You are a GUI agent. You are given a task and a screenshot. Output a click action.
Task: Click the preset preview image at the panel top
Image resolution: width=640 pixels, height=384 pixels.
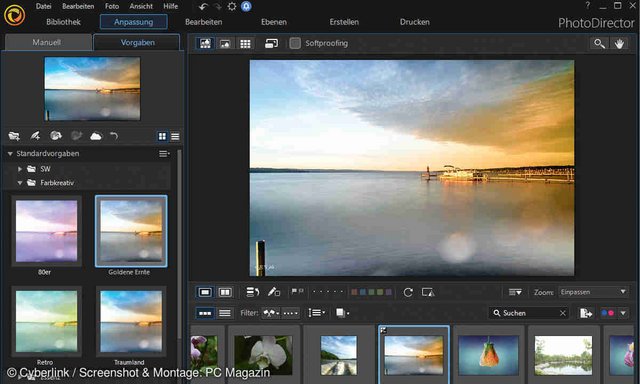click(92, 89)
